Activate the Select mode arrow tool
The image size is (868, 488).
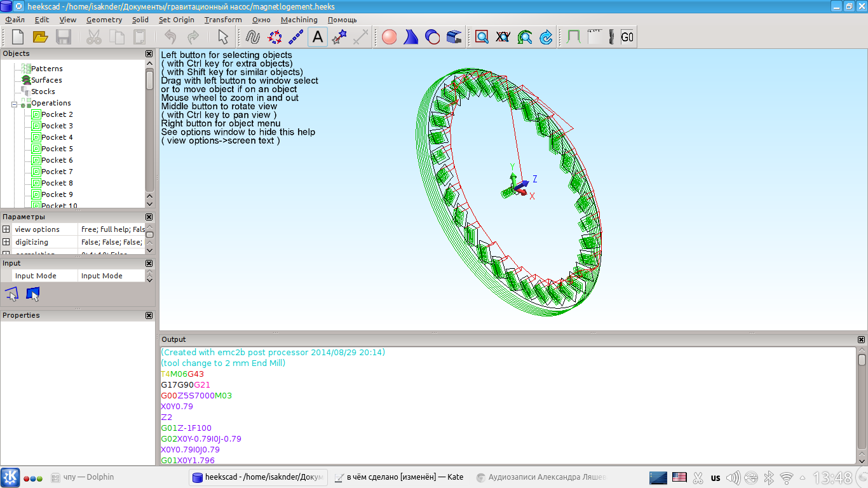pyautogui.click(x=222, y=37)
